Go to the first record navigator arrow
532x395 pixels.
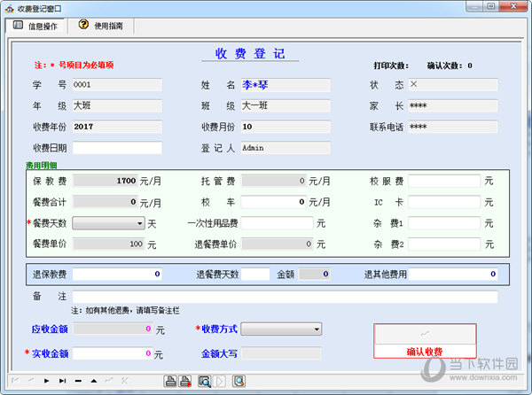[15, 381]
